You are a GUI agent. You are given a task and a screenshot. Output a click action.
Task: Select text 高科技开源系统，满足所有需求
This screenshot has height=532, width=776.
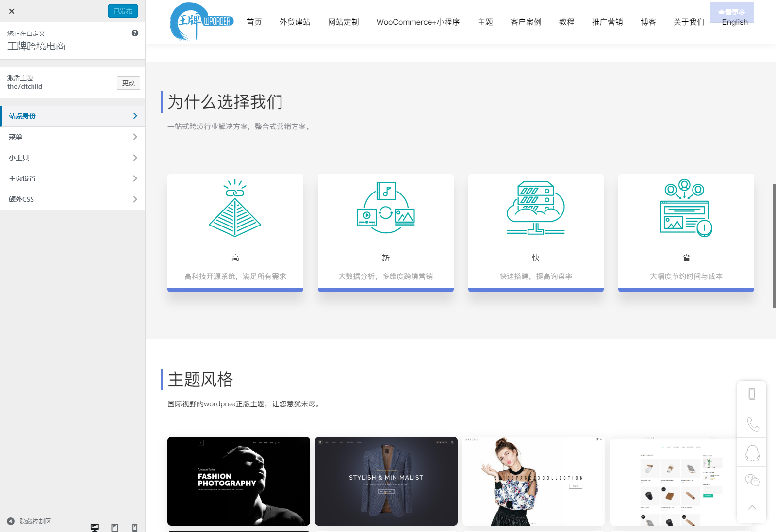point(235,276)
